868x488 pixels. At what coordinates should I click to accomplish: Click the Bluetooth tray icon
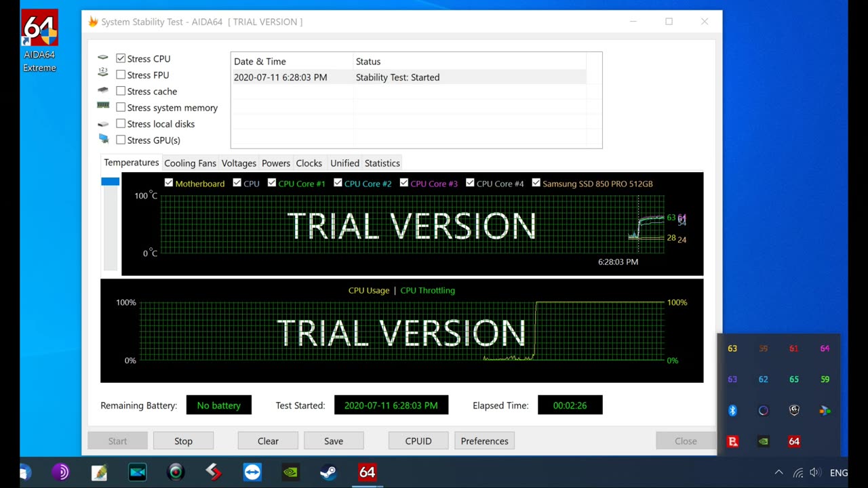coord(732,410)
